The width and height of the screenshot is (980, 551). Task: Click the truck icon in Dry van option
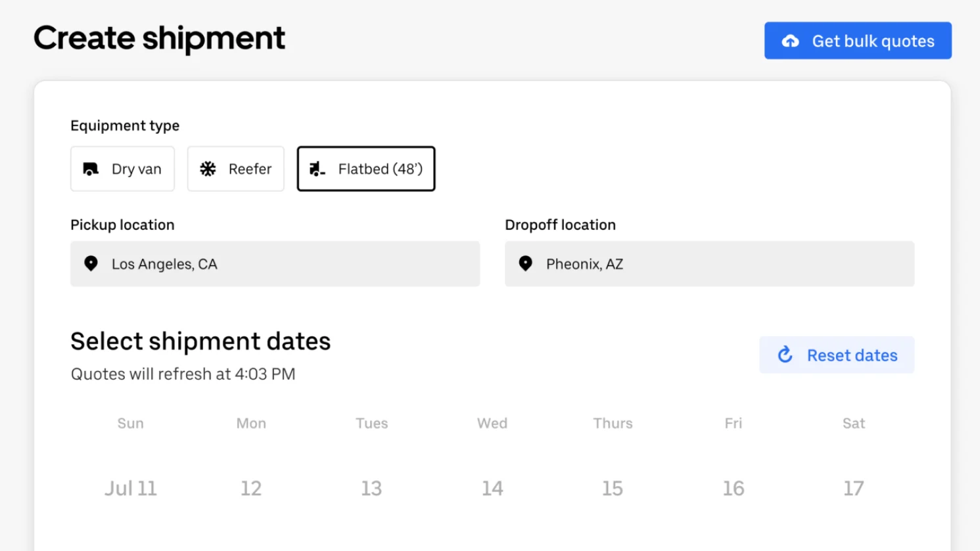90,169
